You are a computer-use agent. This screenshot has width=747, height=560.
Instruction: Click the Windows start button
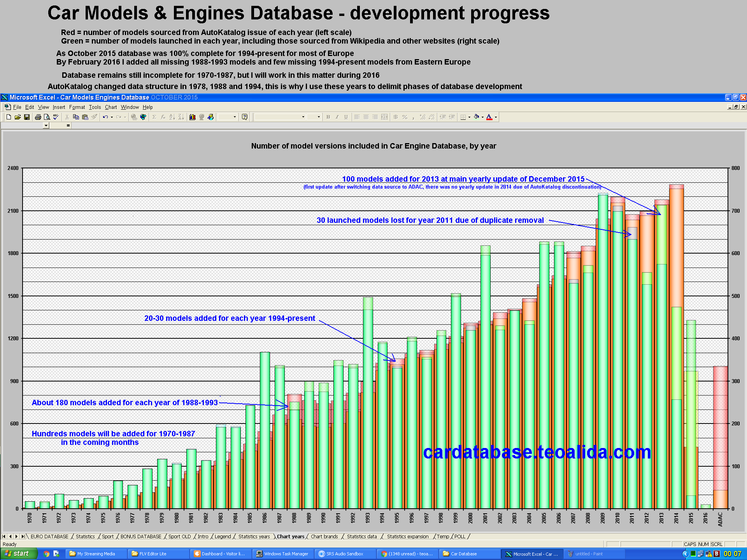(x=18, y=554)
